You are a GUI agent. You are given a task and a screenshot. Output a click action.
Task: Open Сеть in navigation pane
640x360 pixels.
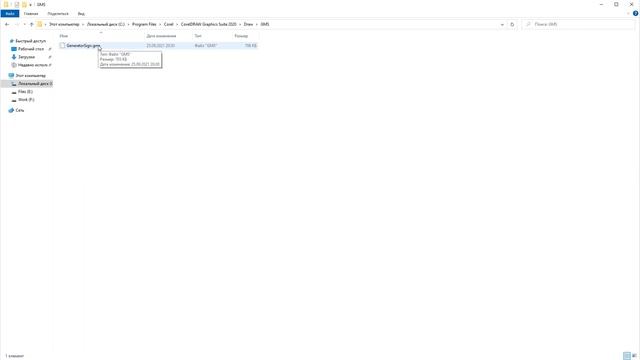tap(20, 110)
